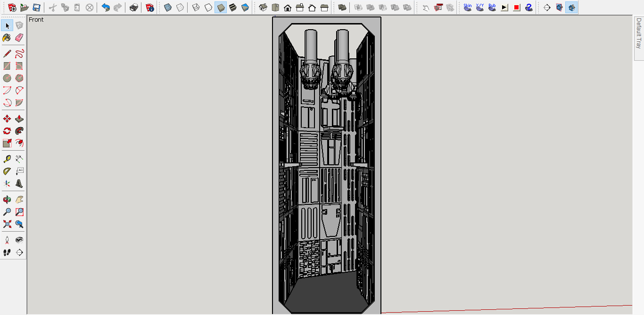Viewport: 644px width, 315px height.
Task: Switch to Iso standard view
Action: pos(263,8)
